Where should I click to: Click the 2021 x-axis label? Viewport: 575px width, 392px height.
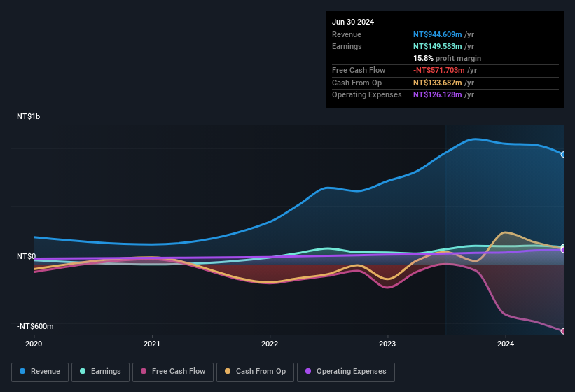tap(152, 344)
